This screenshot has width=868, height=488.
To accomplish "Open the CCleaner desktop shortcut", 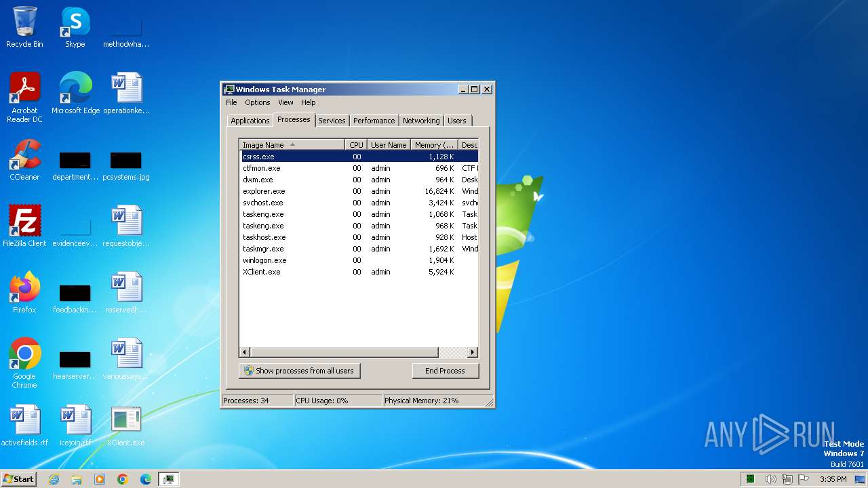I will 24,160.
